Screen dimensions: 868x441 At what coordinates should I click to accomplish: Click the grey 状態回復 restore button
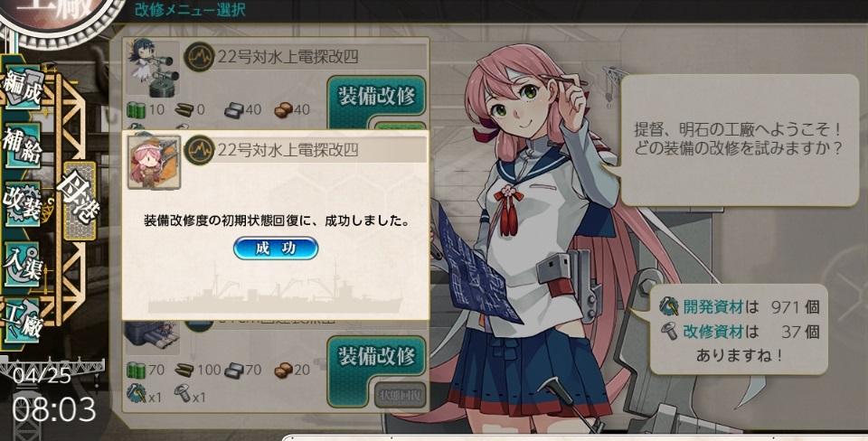pos(401,395)
